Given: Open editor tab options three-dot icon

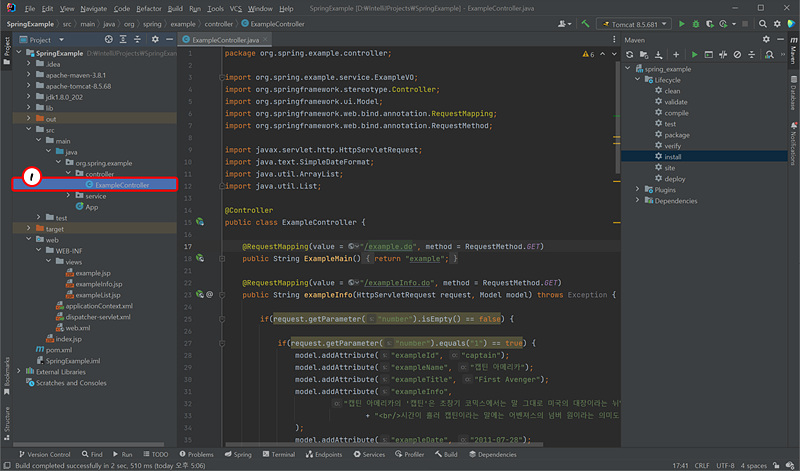Looking at the screenshot, I should click(614, 40).
